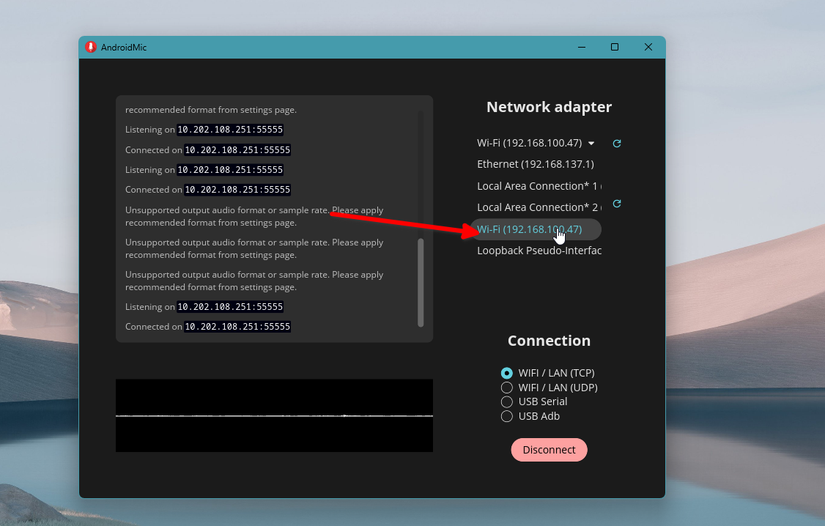Click the refresh icon beside Local Area Connection* 2
This screenshot has height=526, width=825.
pyautogui.click(x=617, y=204)
